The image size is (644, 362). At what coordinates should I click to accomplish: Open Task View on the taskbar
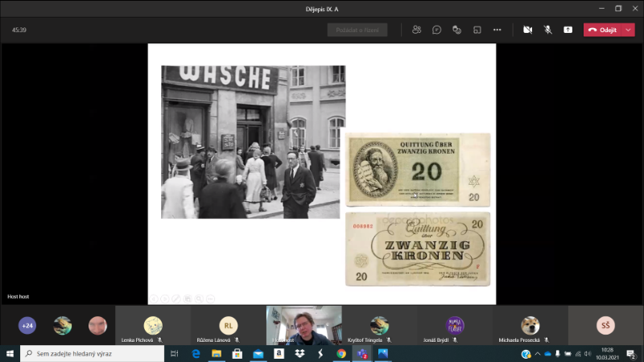174,353
